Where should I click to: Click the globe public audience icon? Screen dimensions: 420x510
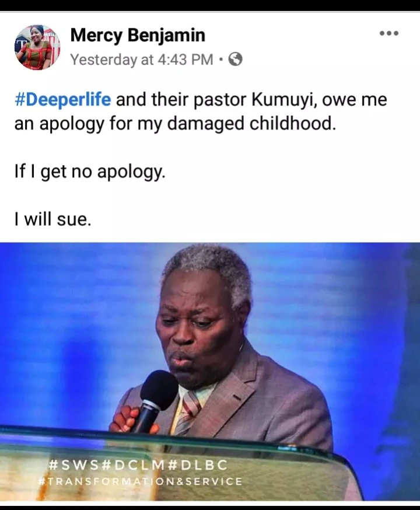pyautogui.click(x=236, y=60)
